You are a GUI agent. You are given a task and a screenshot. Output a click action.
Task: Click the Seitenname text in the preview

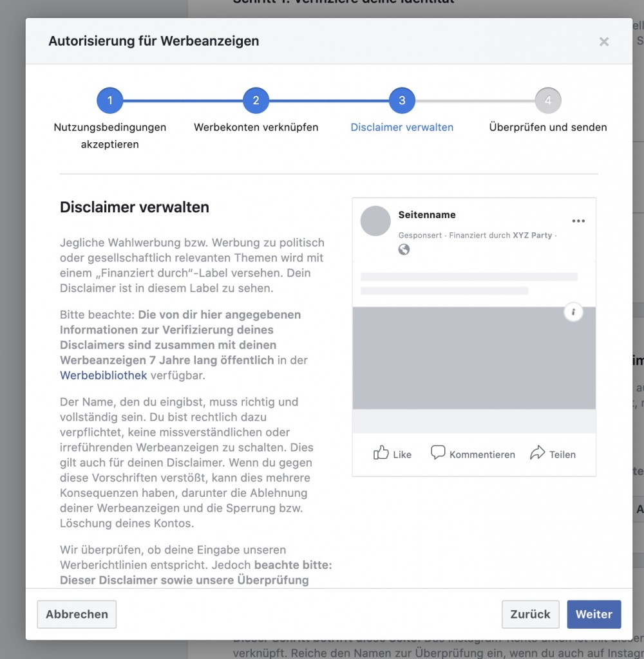(426, 214)
